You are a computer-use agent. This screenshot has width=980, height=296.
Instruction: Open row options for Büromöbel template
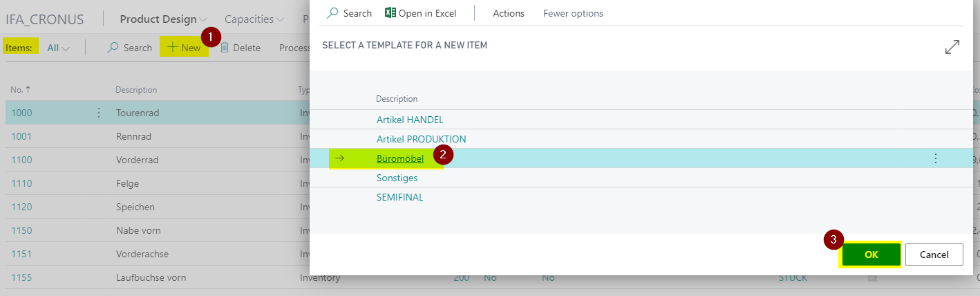[936, 158]
